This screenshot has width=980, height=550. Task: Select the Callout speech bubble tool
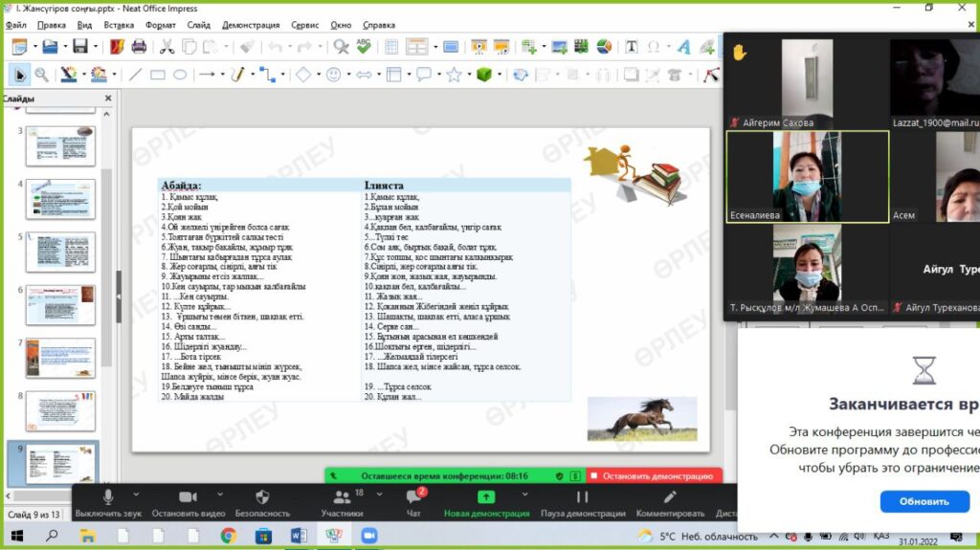click(424, 75)
